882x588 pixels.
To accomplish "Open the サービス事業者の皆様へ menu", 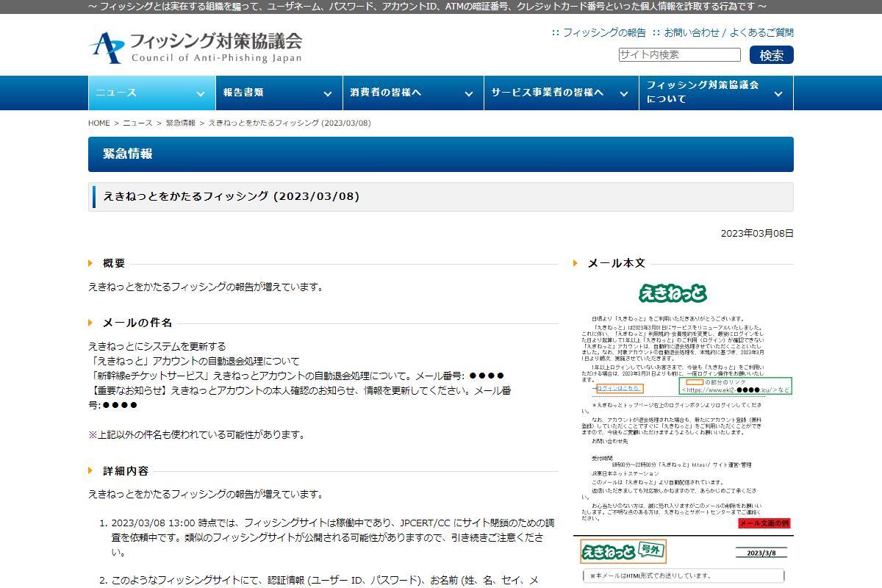I will (x=561, y=93).
